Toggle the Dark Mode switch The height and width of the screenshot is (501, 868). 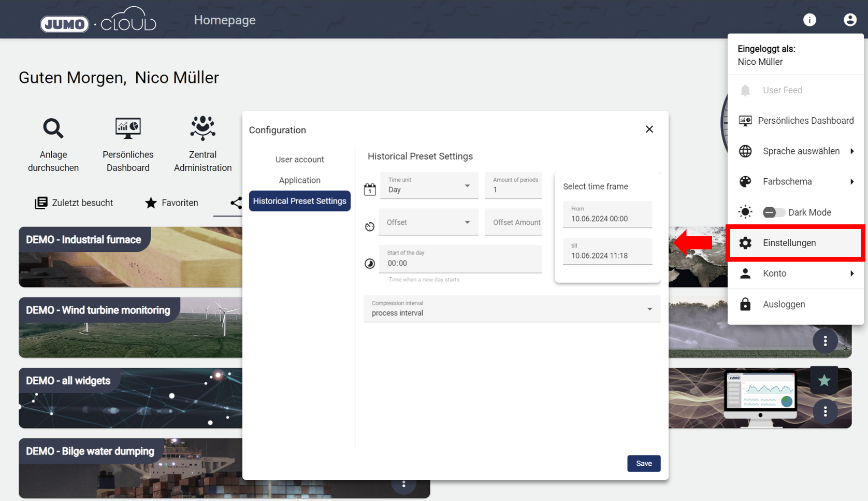[x=773, y=212]
